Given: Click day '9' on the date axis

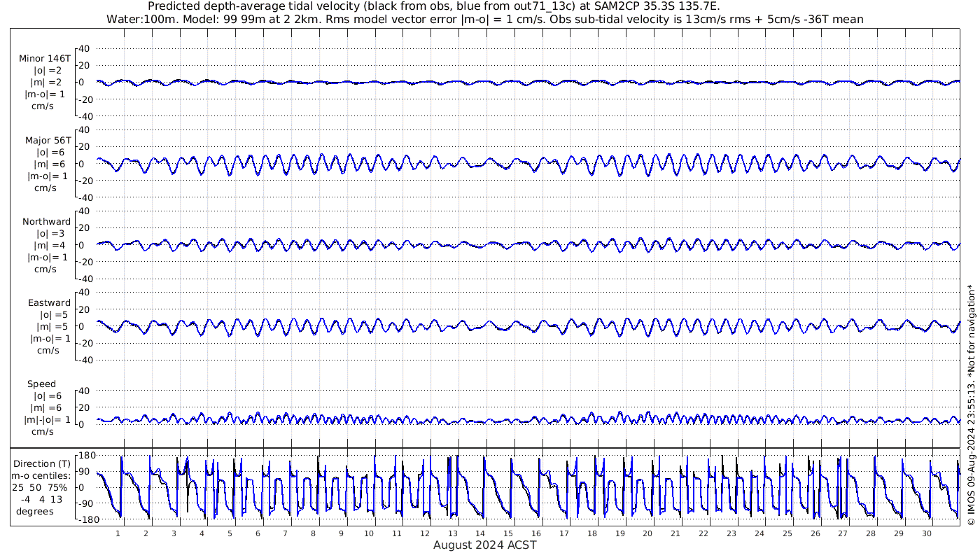Looking at the screenshot, I should [341, 533].
